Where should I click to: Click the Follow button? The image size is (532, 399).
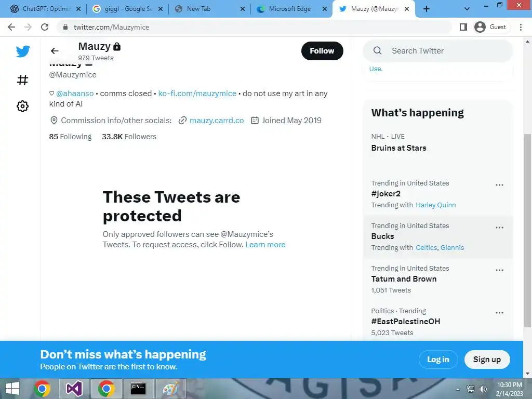coord(322,51)
